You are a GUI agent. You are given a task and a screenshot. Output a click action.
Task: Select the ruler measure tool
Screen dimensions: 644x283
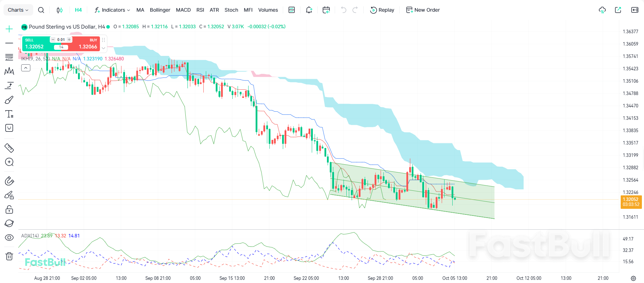[x=9, y=148]
